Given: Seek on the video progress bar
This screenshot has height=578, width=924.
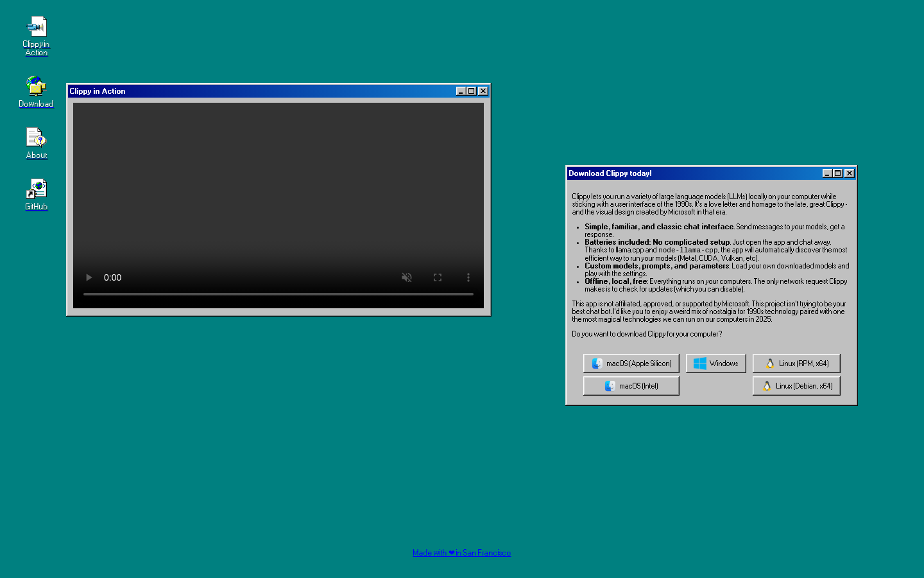Looking at the screenshot, I should pos(278,294).
